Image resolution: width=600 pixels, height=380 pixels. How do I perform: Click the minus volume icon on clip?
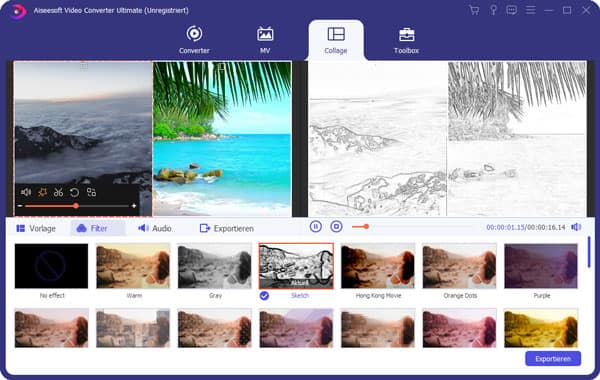[20, 206]
